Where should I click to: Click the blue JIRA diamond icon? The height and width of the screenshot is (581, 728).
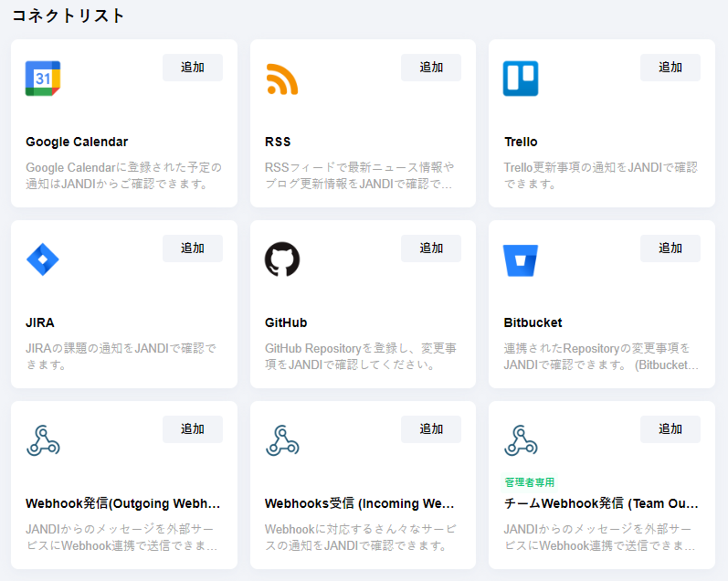[x=43, y=259]
